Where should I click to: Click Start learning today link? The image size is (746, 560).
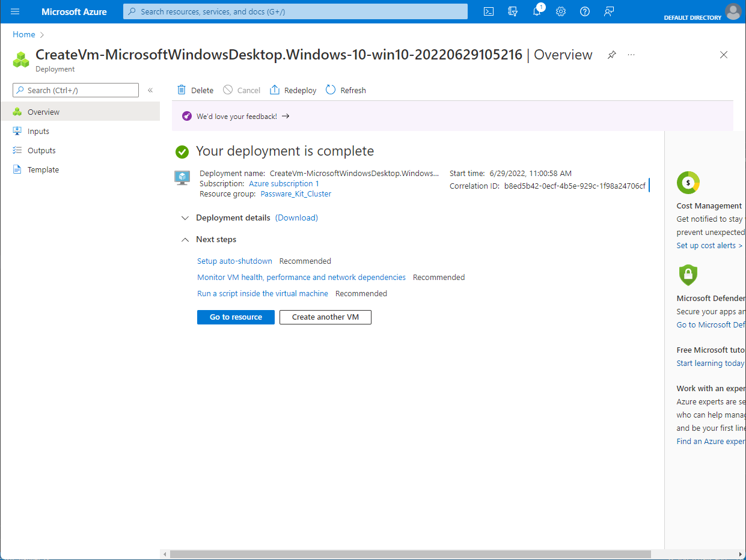pyautogui.click(x=711, y=364)
